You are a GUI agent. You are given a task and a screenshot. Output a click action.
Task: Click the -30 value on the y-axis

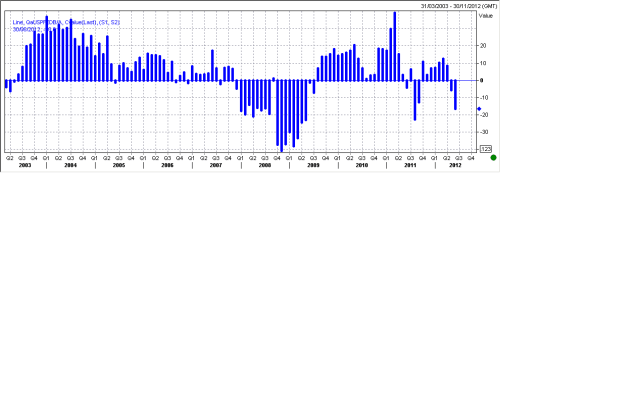(482, 131)
